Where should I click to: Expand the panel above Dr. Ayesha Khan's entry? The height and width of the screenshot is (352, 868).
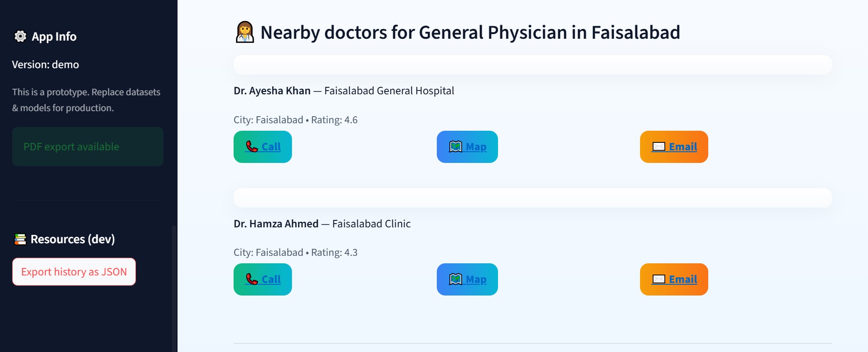pyautogui.click(x=533, y=64)
